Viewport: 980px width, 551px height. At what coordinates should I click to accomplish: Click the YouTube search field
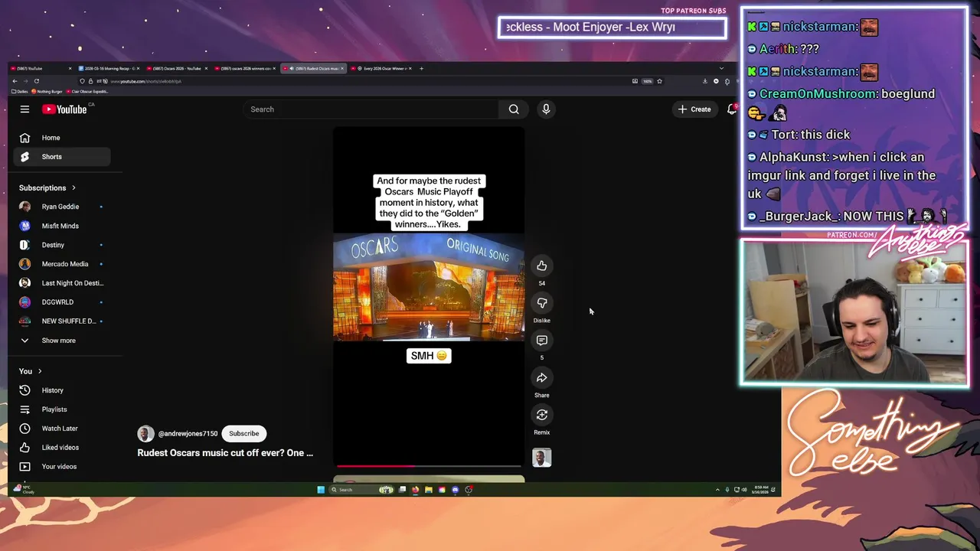pyautogui.click(x=371, y=109)
